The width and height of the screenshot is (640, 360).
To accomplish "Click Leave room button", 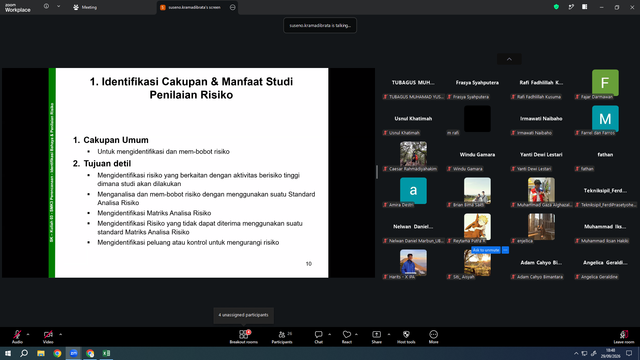I will pos(624,337).
